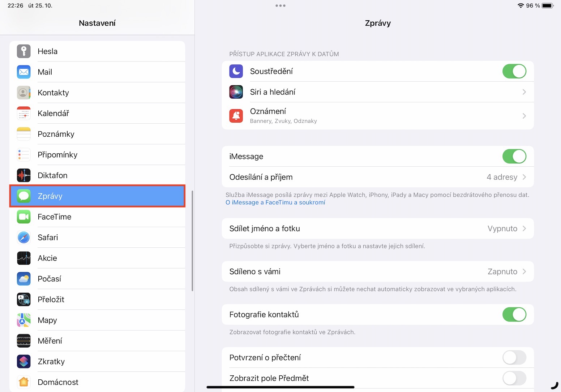This screenshot has width=561, height=392.
Task: Turn off the iMessage switch
Action: point(514,156)
